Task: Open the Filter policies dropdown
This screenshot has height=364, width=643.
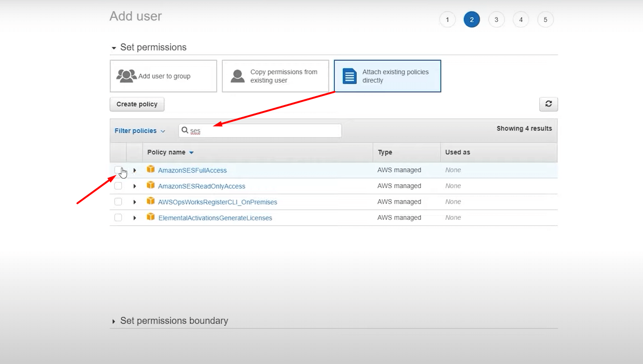Action: coord(140,131)
